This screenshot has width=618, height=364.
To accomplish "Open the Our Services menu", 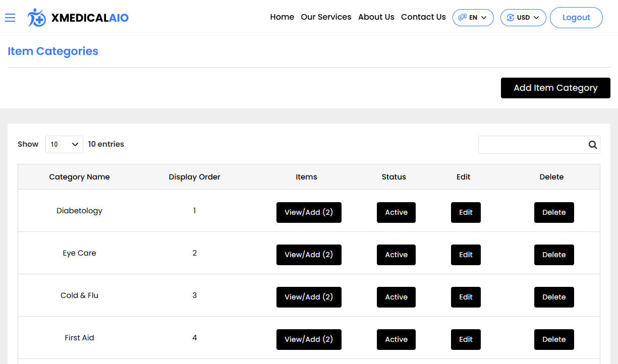I will pos(326,17).
